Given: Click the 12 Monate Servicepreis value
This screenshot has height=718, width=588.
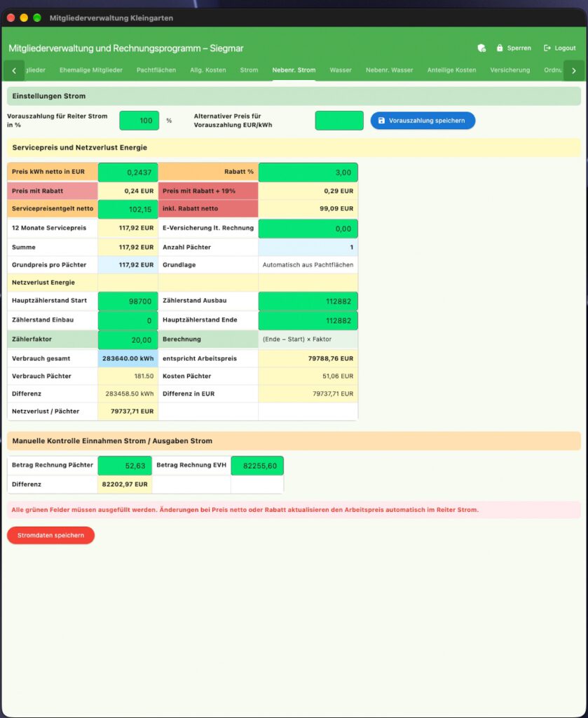Looking at the screenshot, I should coord(137,228).
